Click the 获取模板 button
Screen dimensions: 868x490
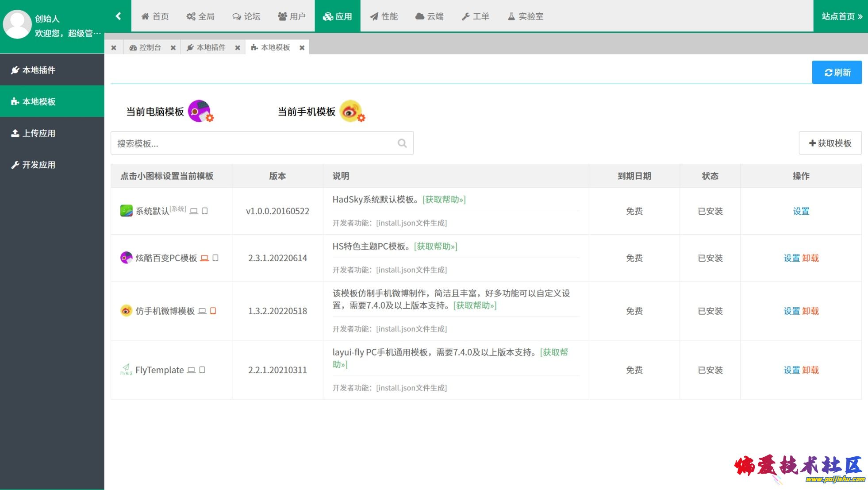(830, 143)
